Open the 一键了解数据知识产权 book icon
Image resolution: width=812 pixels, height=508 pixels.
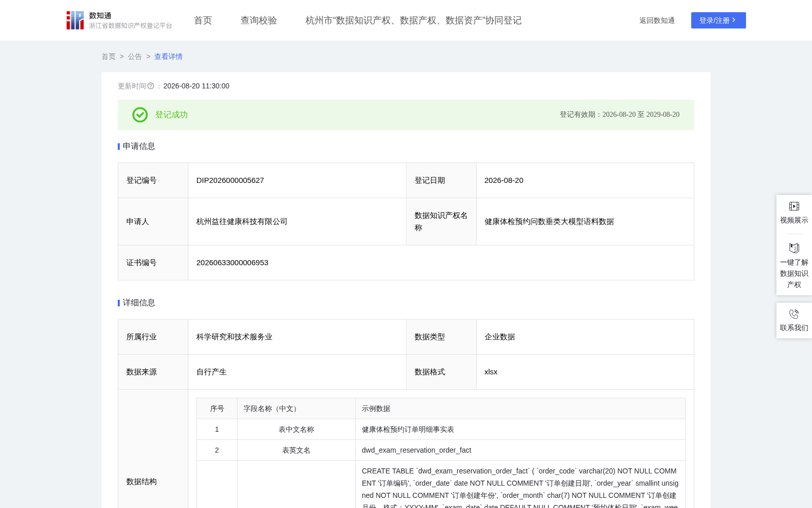[794, 248]
